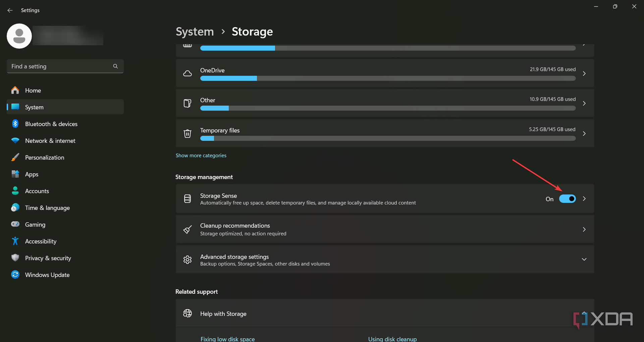The image size is (644, 342).
Task: Select System in the sidebar
Action: (x=65, y=107)
